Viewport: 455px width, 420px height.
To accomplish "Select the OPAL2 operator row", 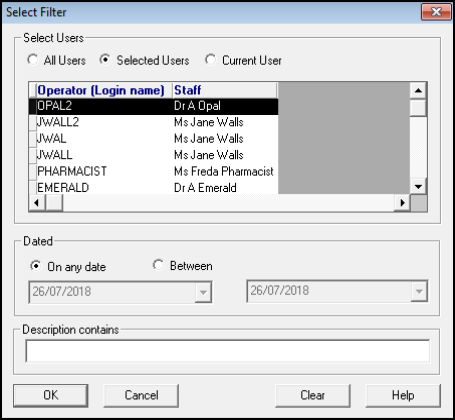I will pyautogui.click(x=153, y=106).
